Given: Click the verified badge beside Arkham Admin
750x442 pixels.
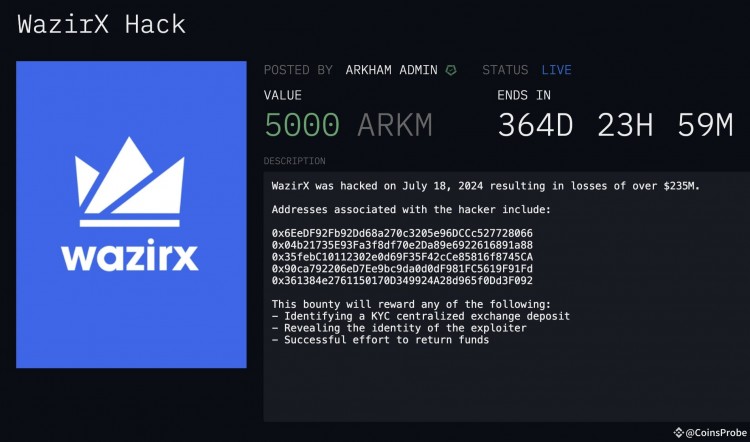Looking at the screenshot, I should [x=452, y=70].
